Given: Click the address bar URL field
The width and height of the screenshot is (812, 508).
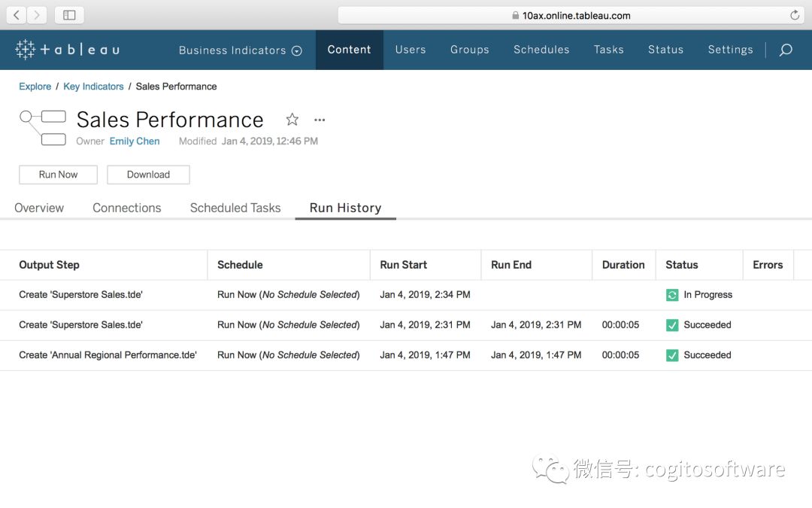Looking at the screenshot, I should click(x=571, y=16).
